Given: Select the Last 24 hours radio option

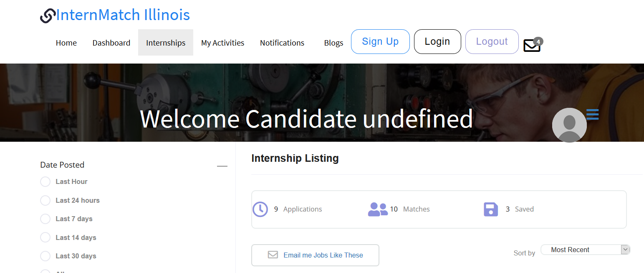Looking at the screenshot, I should pos(45,201).
